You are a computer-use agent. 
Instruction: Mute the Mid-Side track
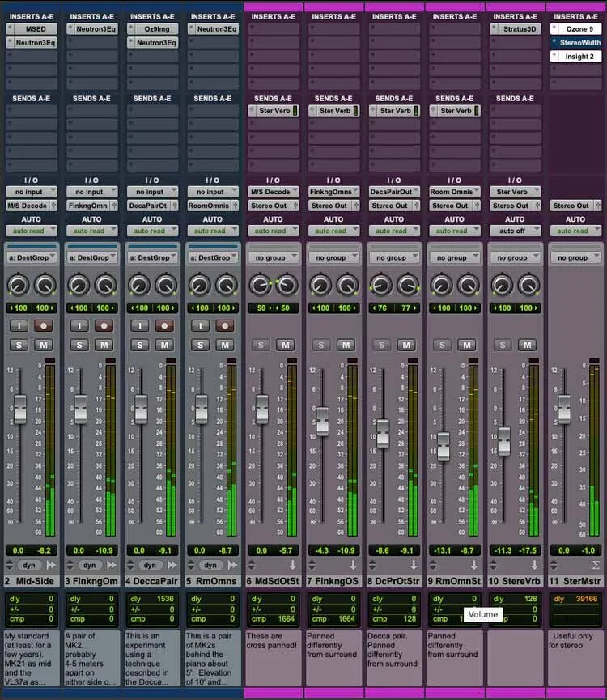click(x=44, y=345)
